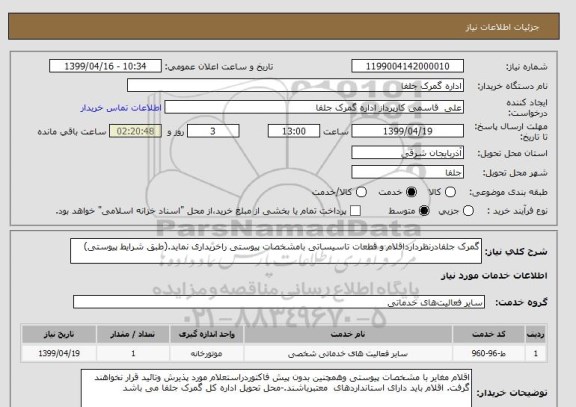Image resolution: width=576 pixels, height=407 pixels.
Task: Click the announcement date field 1399/04/16 - 10:34
Action: click(x=105, y=66)
